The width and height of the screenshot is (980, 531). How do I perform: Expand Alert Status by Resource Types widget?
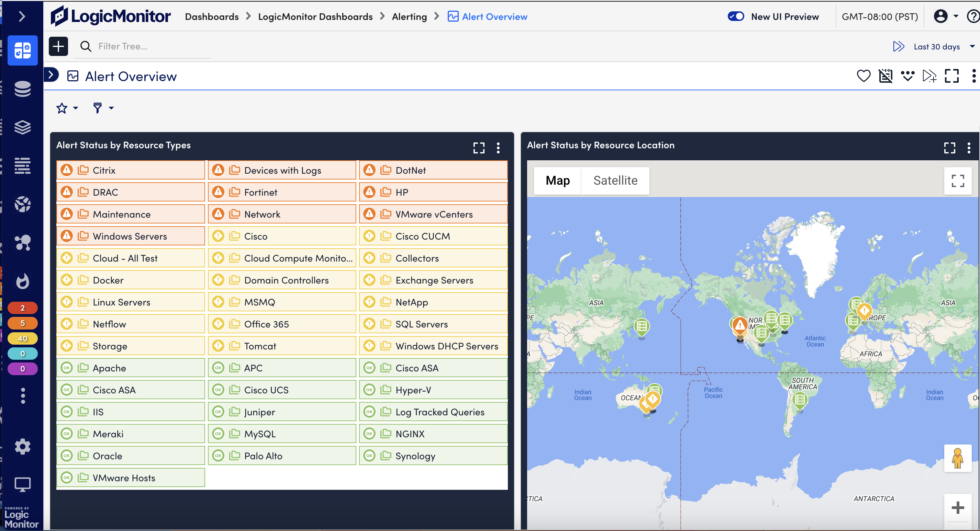479,148
